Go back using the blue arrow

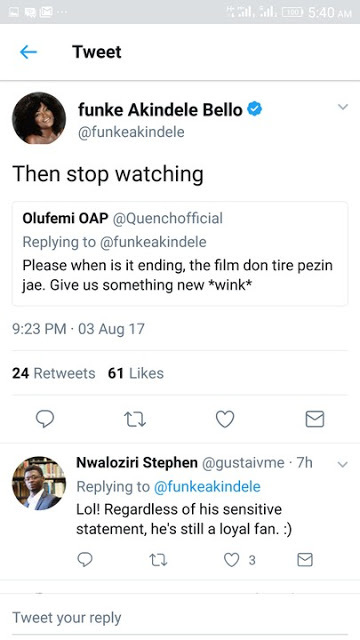point(28,52)
